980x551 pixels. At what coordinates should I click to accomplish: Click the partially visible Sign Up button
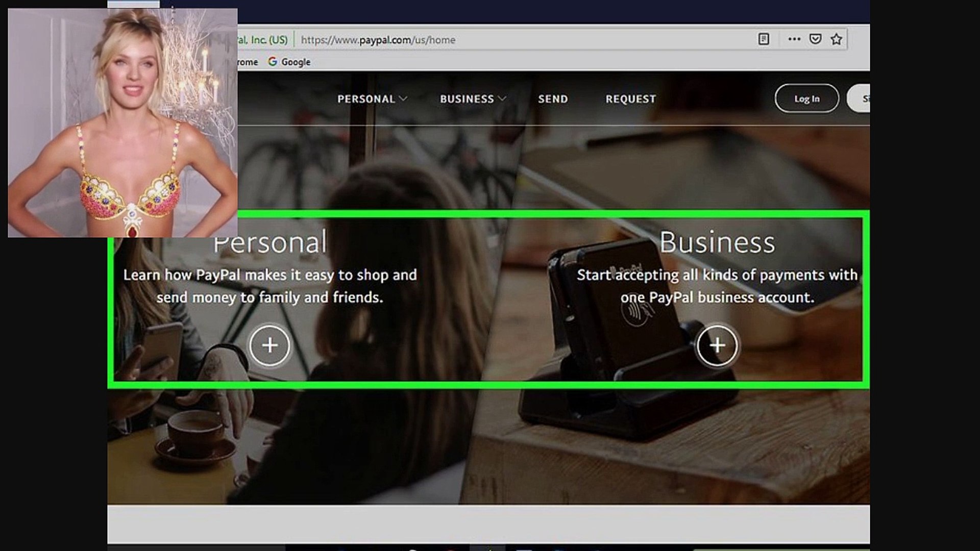click(x=860, y=98)
